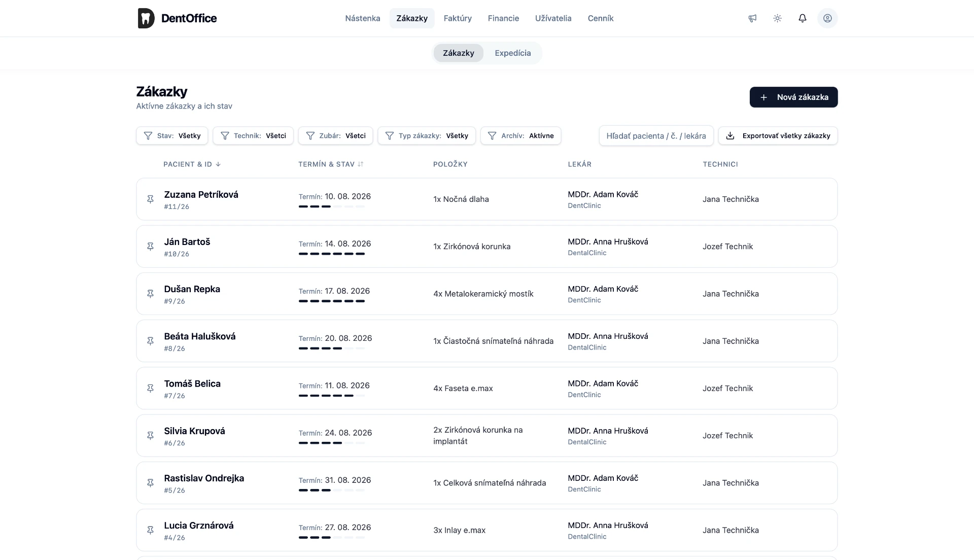The image size is (974, 560).
Task: Click pin icon for Lucia Grznárová
Action: pos(150,530)
